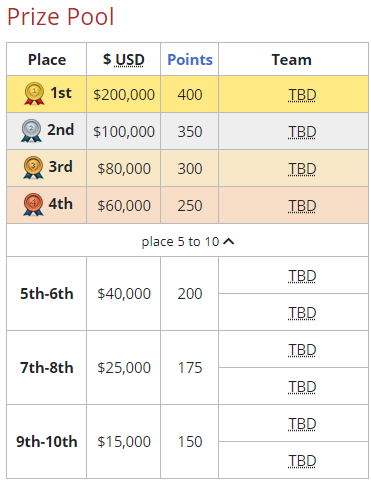Screen dimensions: 371x483
Task: Click second TBD team under 9th-10th
Action: coord(302,461)
